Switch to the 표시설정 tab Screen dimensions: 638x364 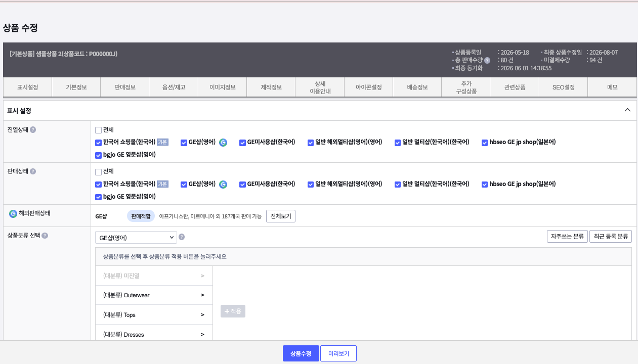point(27,87)
